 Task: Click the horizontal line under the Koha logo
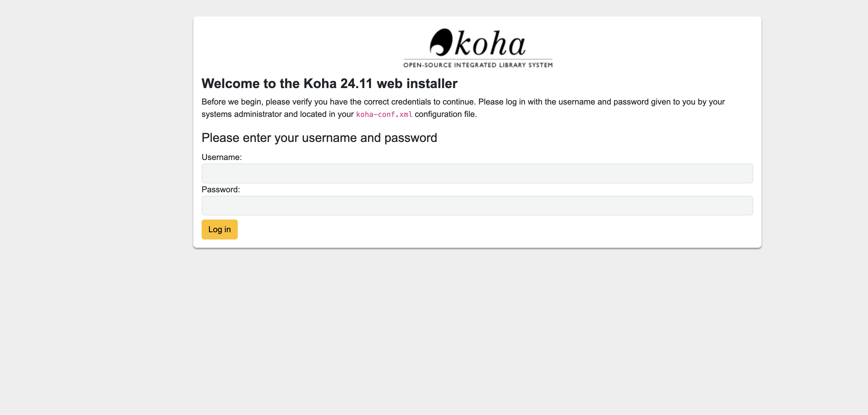click(478, 59)
